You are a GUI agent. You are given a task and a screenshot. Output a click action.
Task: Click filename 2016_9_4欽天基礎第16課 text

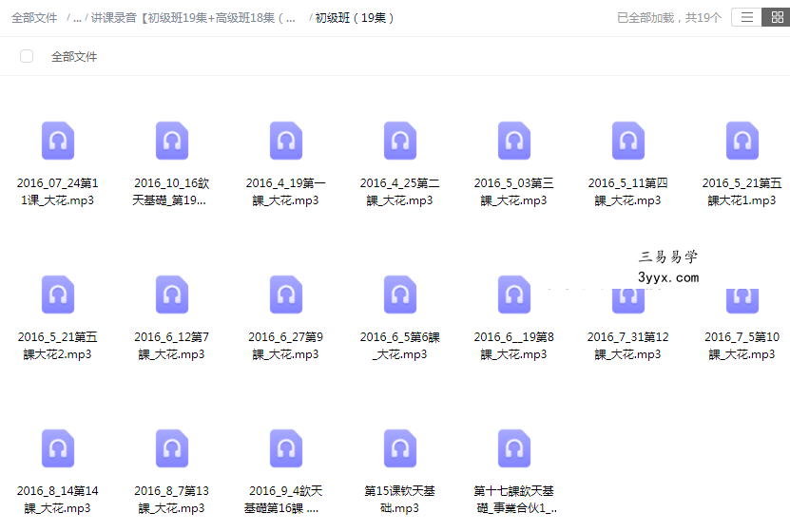tap(285, 500)
